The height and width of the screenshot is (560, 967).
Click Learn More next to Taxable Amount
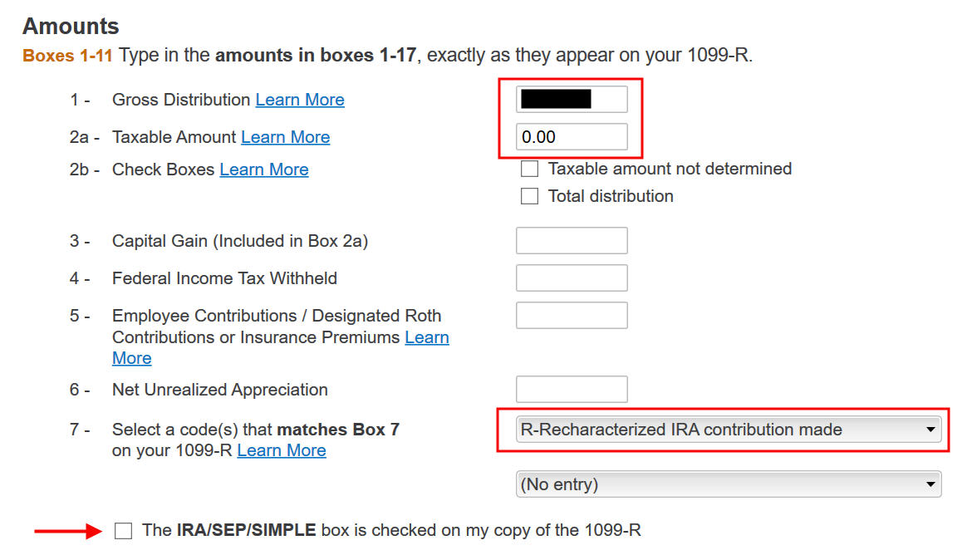[285, 137]
